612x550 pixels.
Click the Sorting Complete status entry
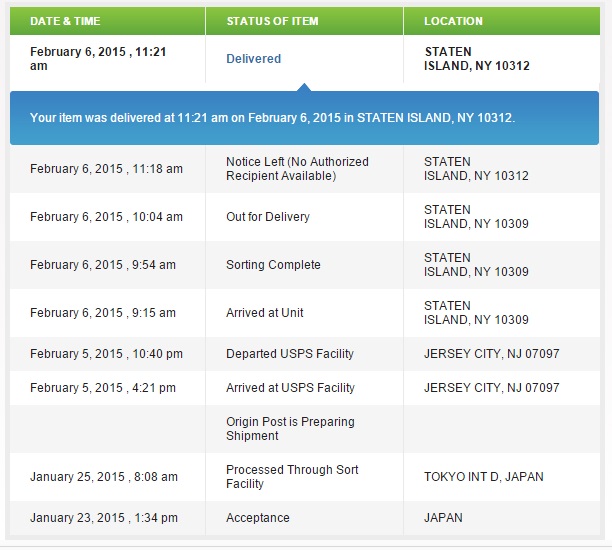coord(273,265)
